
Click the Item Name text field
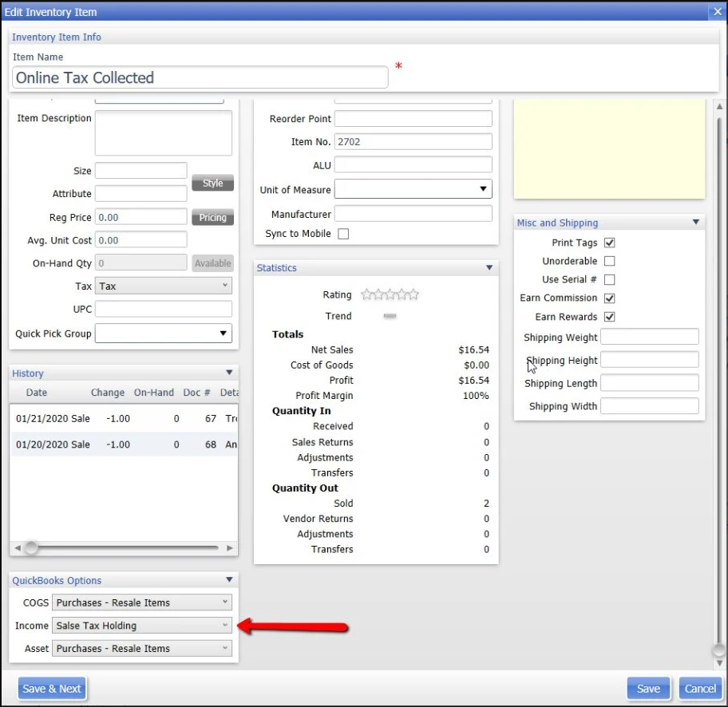tap(200, 77)
